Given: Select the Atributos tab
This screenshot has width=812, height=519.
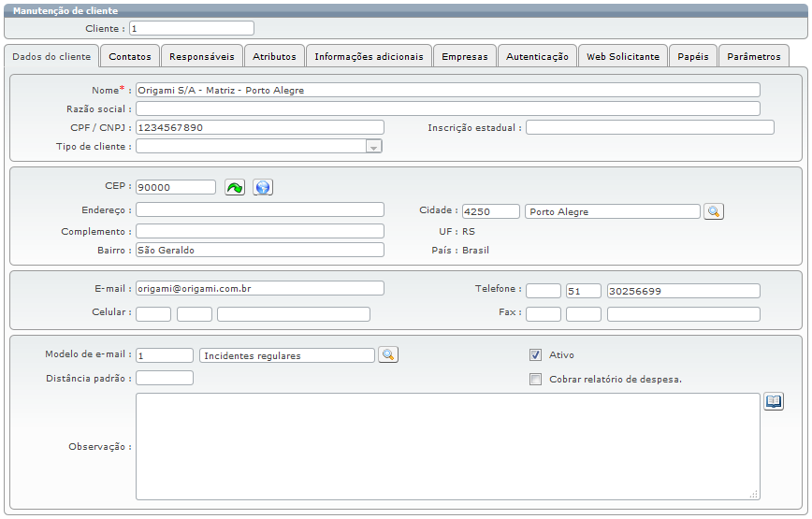Looking at the screenshot, I should pyautogui.click(x=274, y=56).
